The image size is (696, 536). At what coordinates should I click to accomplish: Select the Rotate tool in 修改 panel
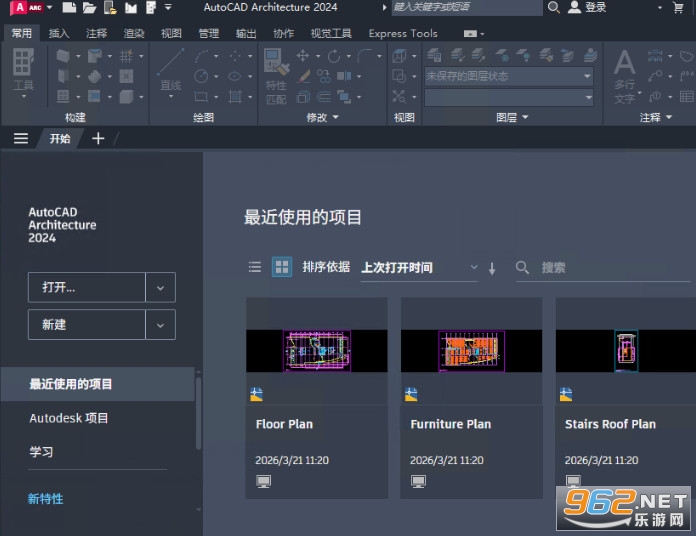[334, 56]
